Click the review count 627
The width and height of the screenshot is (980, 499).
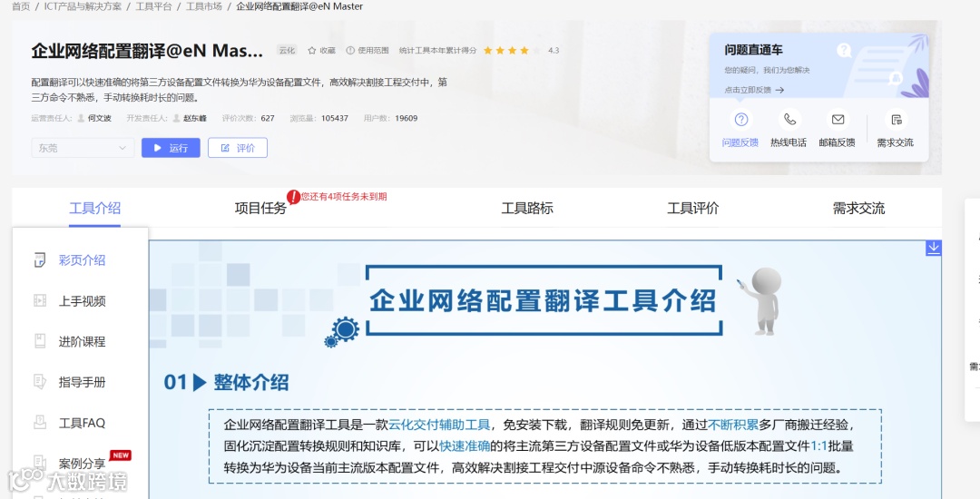(x=268, y=118)
